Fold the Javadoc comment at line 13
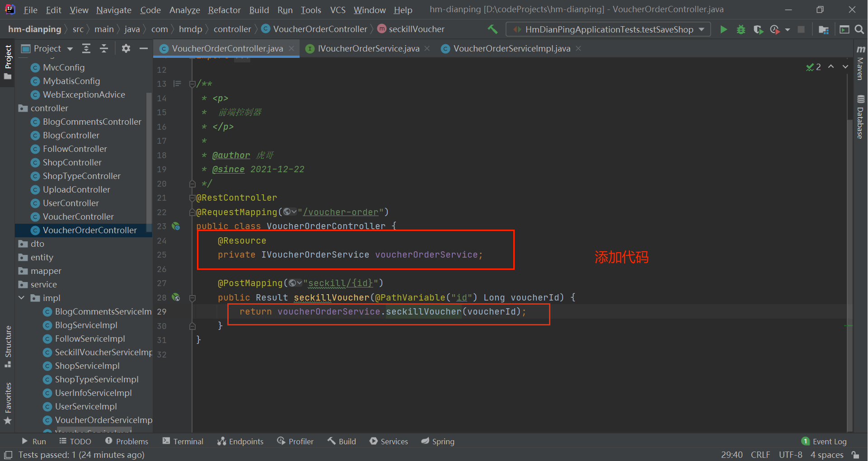Viewport: 868px width, 461px height. click(x=192, y=84)
